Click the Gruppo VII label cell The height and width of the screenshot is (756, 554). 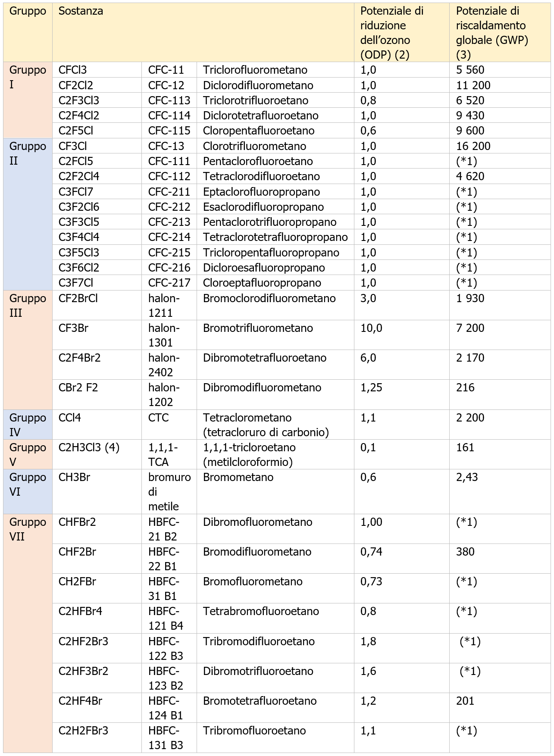click(x=28, y=529)
